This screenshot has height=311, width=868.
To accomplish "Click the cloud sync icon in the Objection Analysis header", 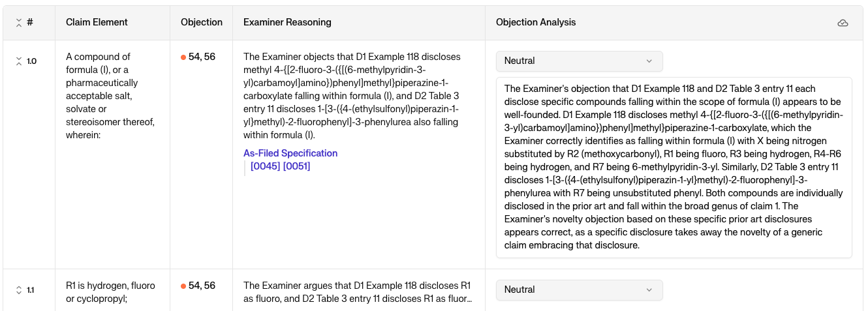I will 843,23.
